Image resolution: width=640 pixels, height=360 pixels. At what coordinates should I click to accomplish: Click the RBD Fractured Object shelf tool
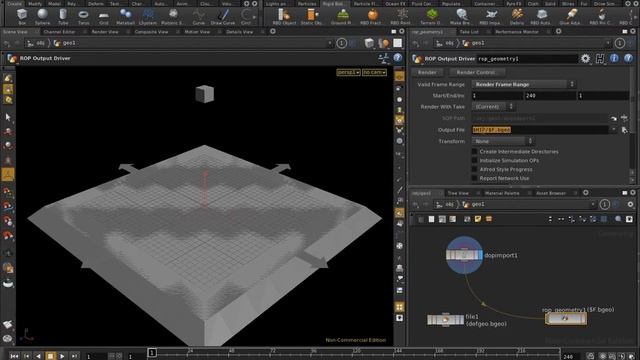coord(371,16)
